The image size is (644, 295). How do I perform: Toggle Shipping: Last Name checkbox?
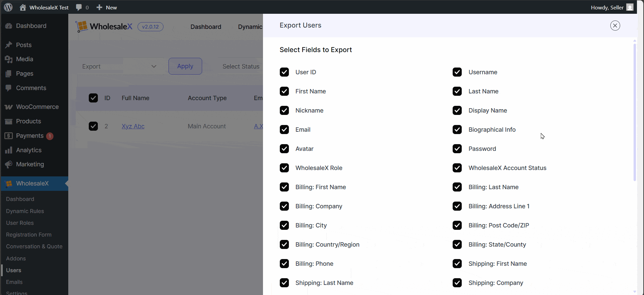(x=284, y=283)
